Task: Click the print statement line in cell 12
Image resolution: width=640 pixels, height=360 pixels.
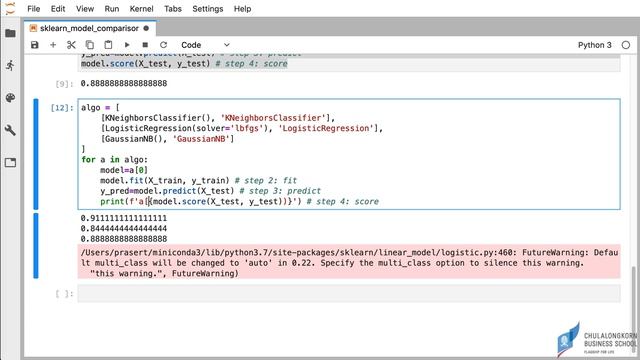Action: pos(240,201)
